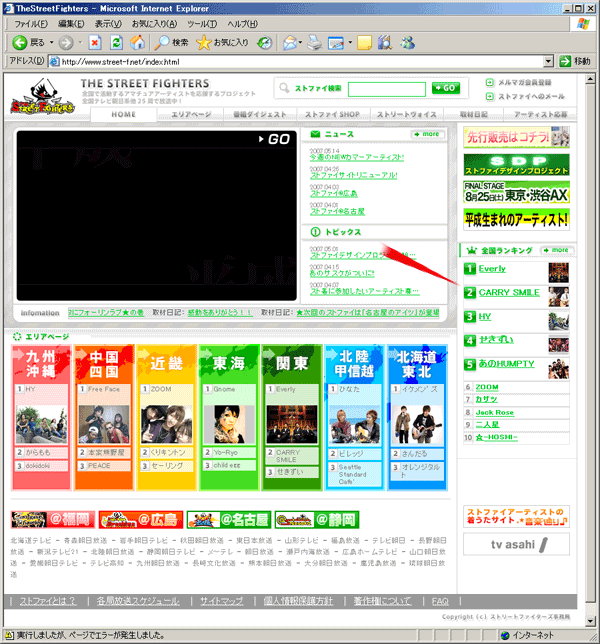Open the お気に入り(A) menu
Screen dimensions: 600x644
tap(154, 24)
